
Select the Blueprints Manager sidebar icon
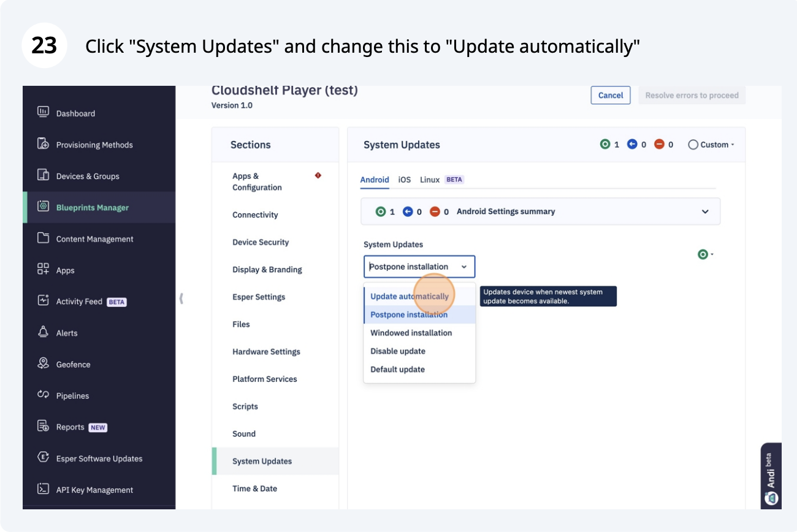click(43, 207)
